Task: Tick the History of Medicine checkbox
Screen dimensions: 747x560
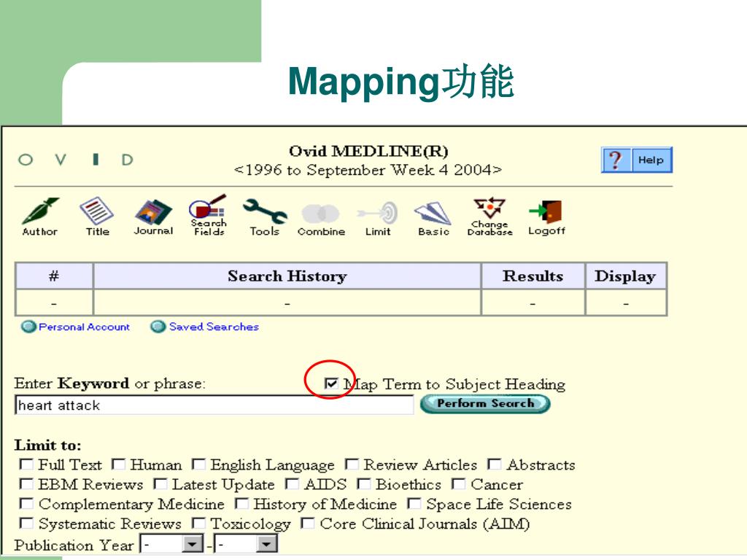Action: 241,503
